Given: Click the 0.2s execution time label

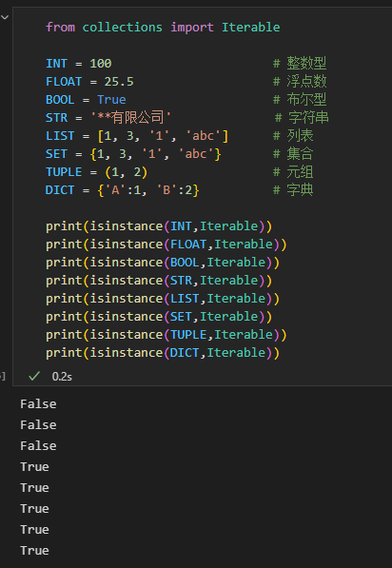Looking at the screenshot, I should tap(62, 377).
